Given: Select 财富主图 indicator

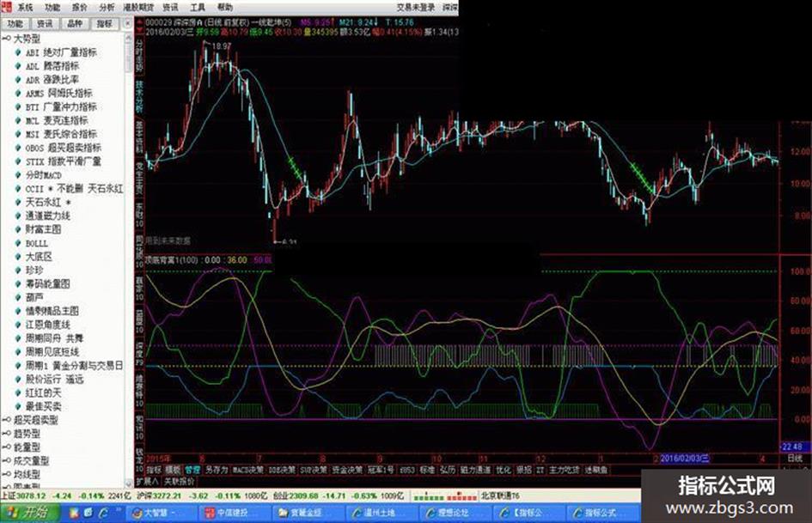Looking at the screenshot, I should (x=44, y=229).
